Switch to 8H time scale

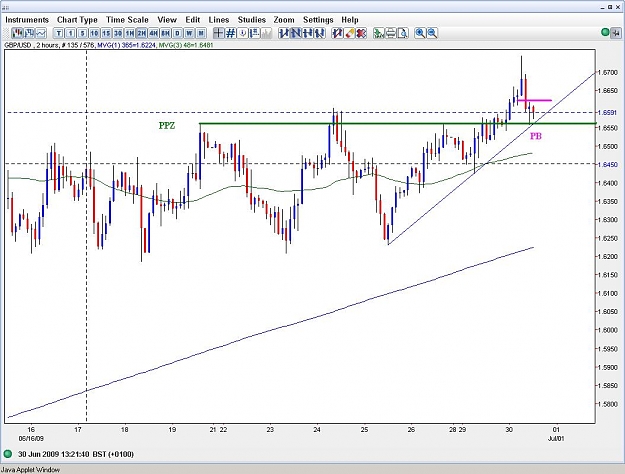tap(165, 33)
